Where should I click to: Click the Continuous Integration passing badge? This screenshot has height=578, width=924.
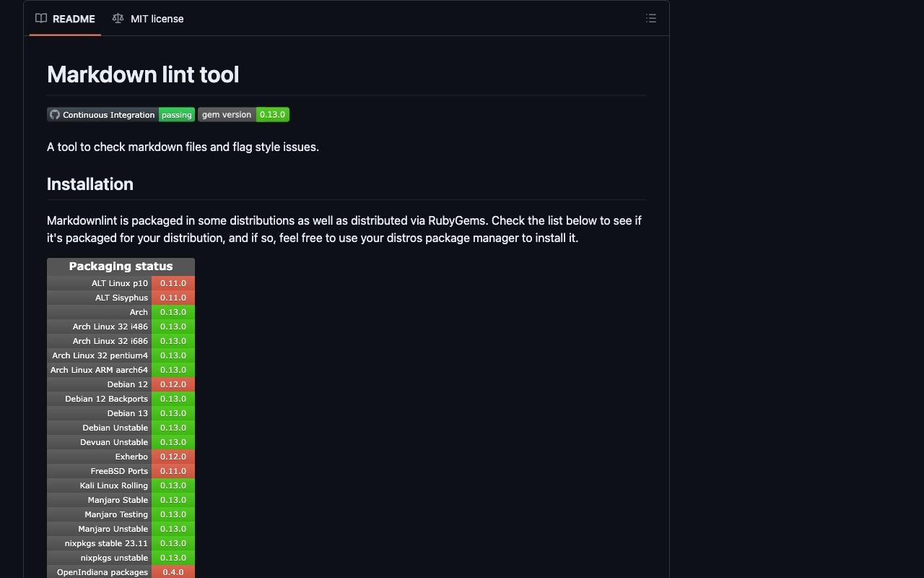pos(121,115)
